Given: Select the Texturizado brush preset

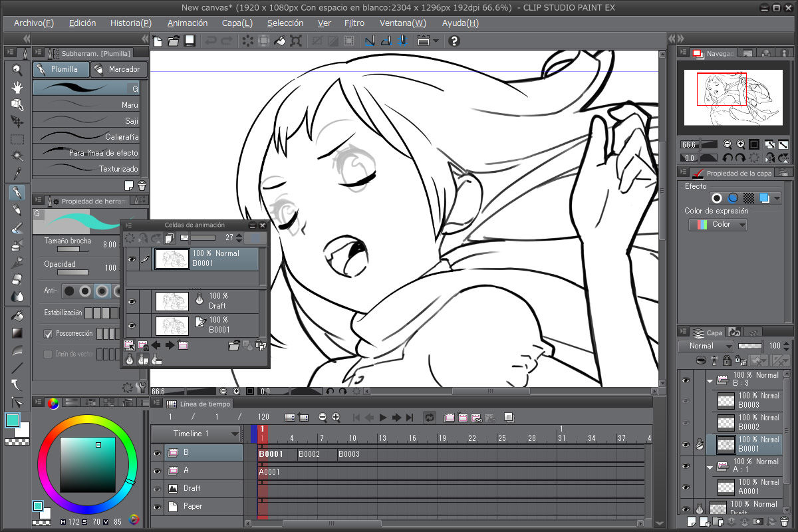Looking at the screenshot, I should (86, 168).
